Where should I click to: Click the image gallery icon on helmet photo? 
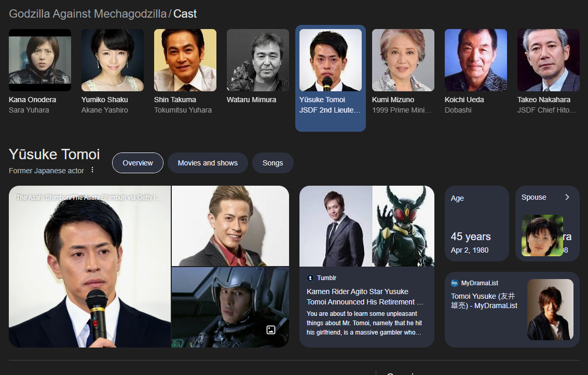click(271, 330)
